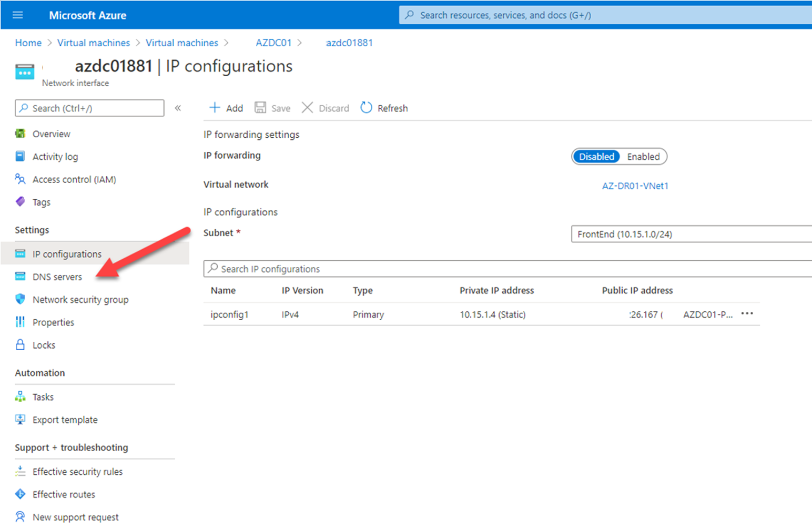Image resolution: width=812 pixels, height=530 pixels.
Task: Open Network security group page
Action: point(80,299)
